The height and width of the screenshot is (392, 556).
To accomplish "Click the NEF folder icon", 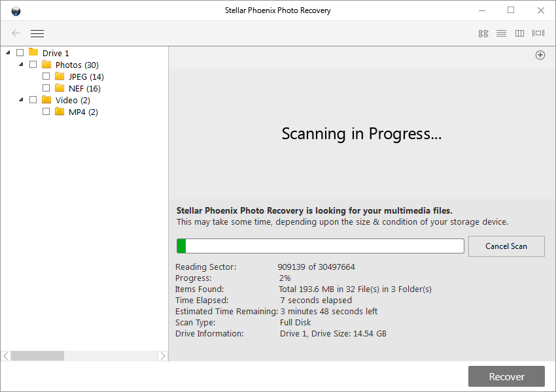I will click(60, 88).
